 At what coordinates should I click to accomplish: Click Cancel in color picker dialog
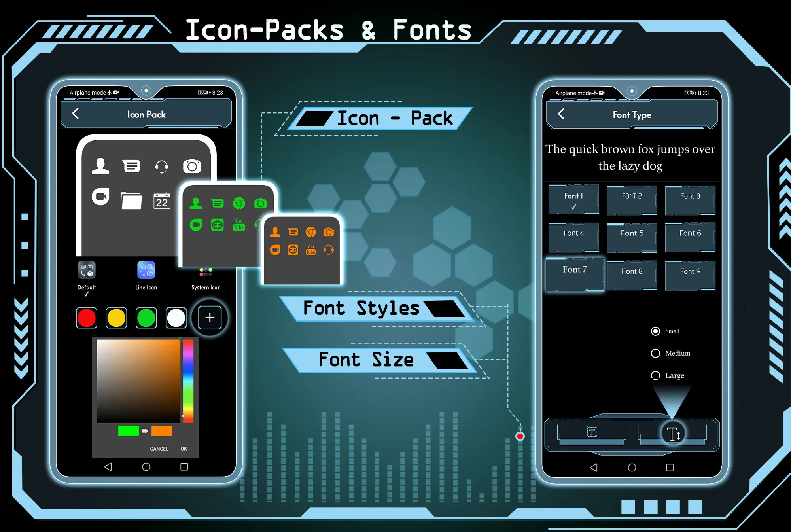158,448
